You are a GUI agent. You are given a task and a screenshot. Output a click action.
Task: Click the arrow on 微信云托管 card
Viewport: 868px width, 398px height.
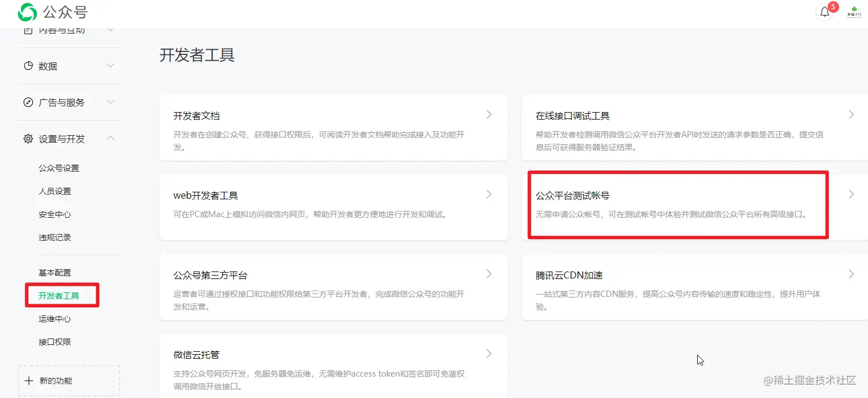(x=489, y=354)
